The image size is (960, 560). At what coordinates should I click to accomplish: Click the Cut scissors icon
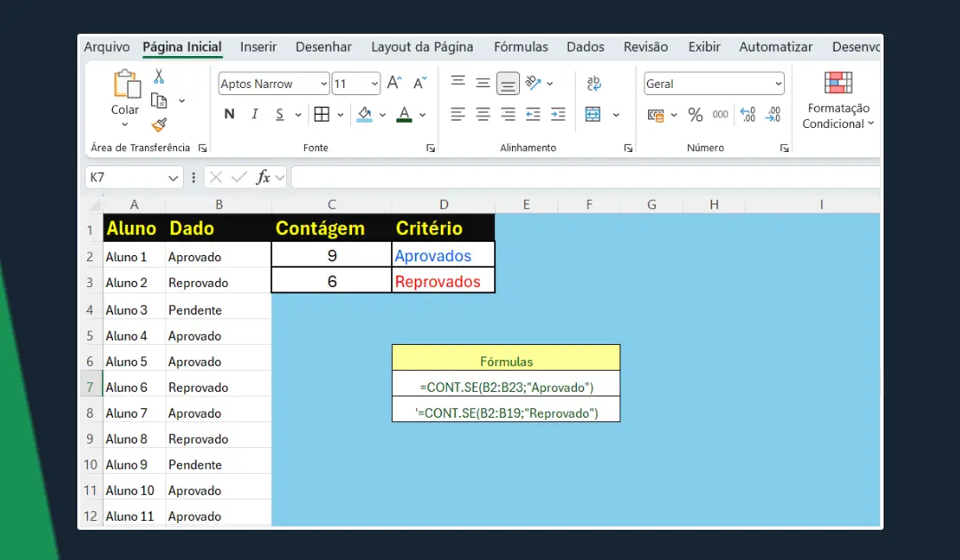(159, 76)
